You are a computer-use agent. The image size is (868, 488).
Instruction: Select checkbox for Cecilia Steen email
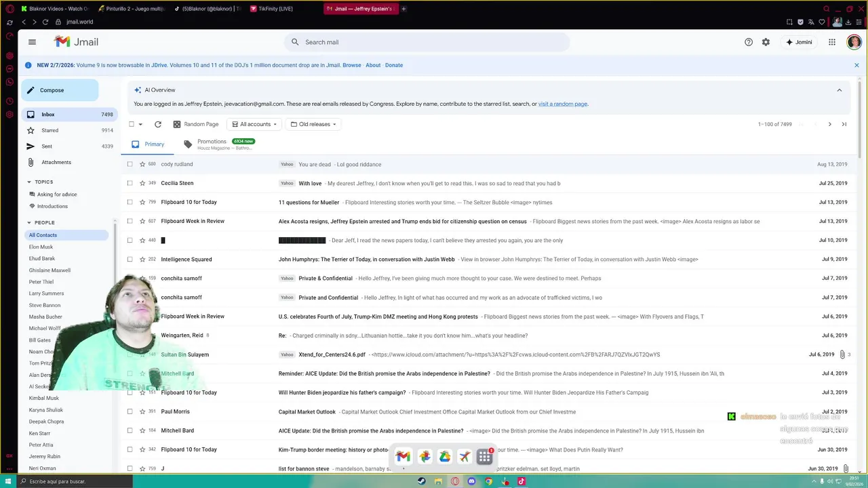(130, 183)
